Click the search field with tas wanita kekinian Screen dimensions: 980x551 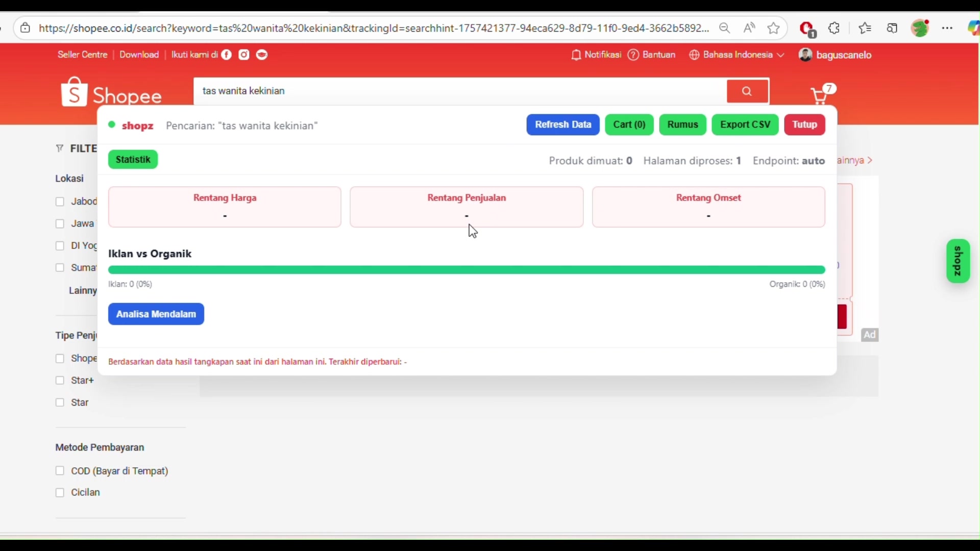click(x=459, y=91)
